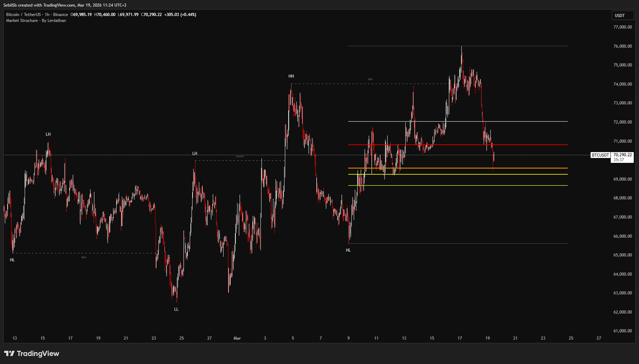
Task: Click the 5 date label on the time axis
Action: point(293,338)
